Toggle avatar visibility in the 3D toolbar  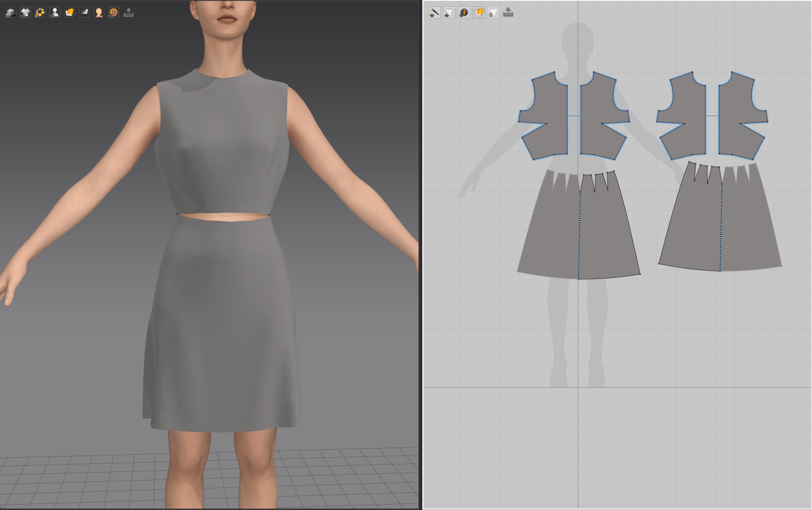[55, 12]
